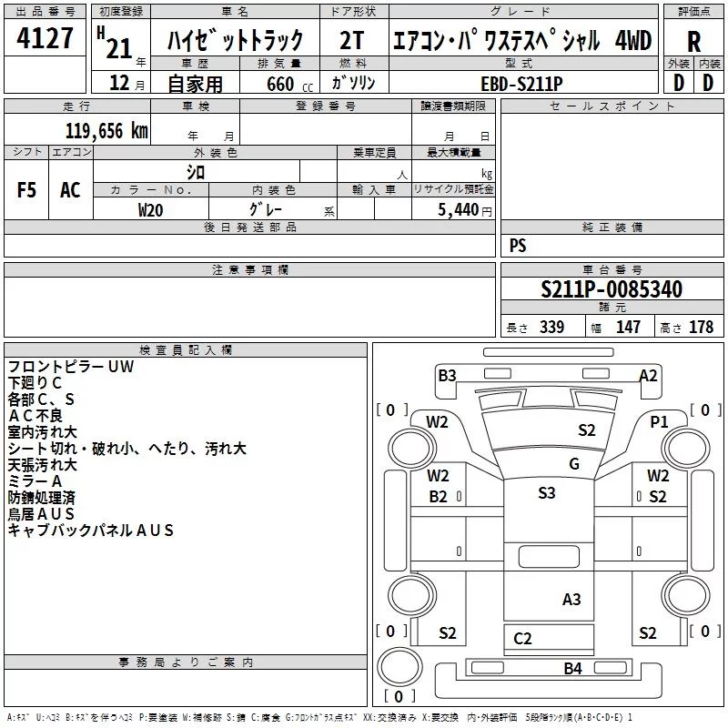728x728 pixels.
Task: Click the 注意事項欄 section header
Action: coord(249,269)
